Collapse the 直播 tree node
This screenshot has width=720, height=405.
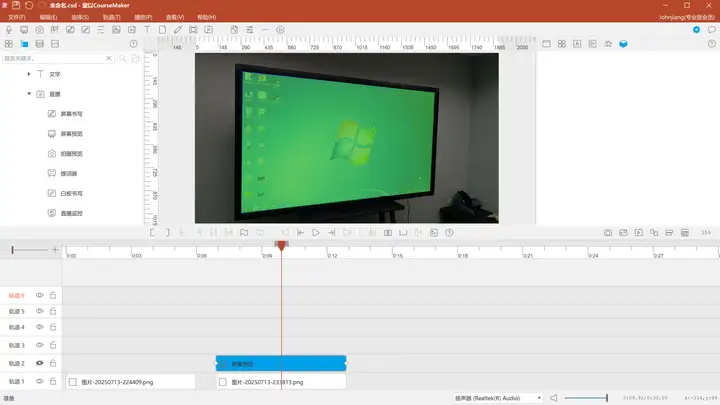[29, 94]
